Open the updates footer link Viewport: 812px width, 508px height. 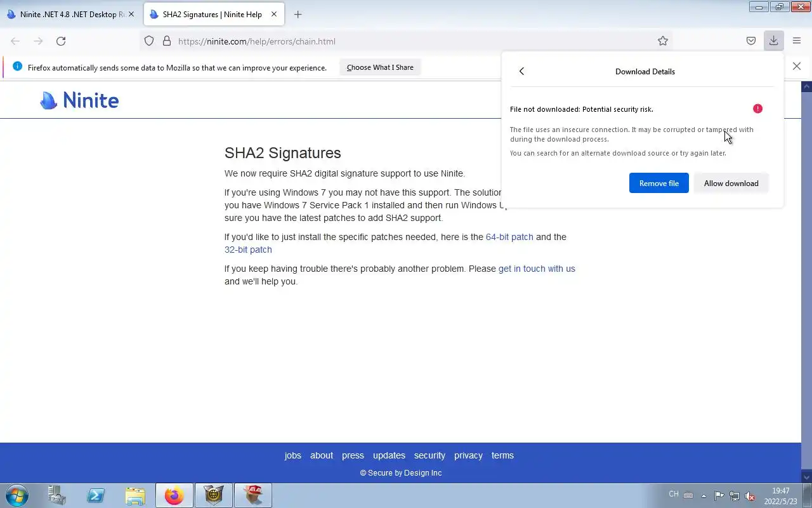(389, 455)
